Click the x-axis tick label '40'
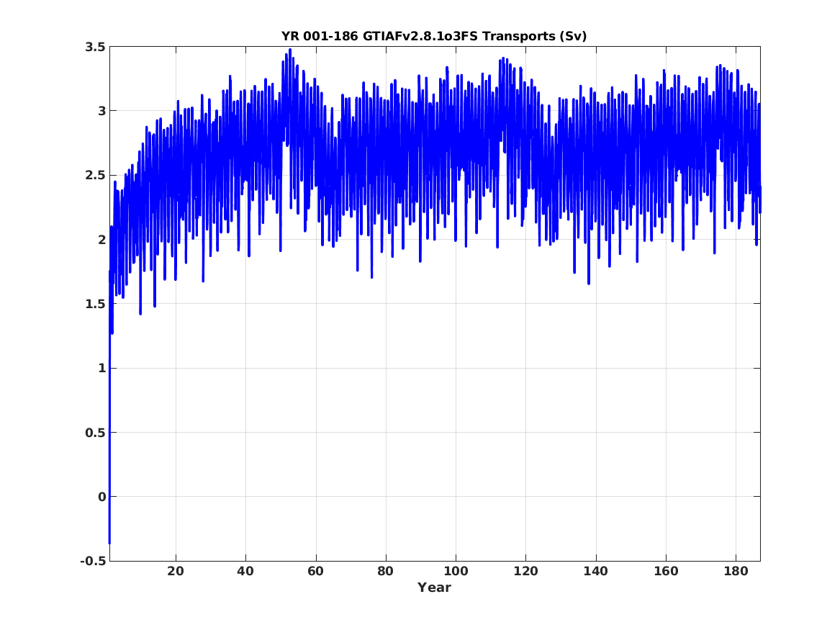This screenshot has height=630, width=840. click(x=245, y=572)
